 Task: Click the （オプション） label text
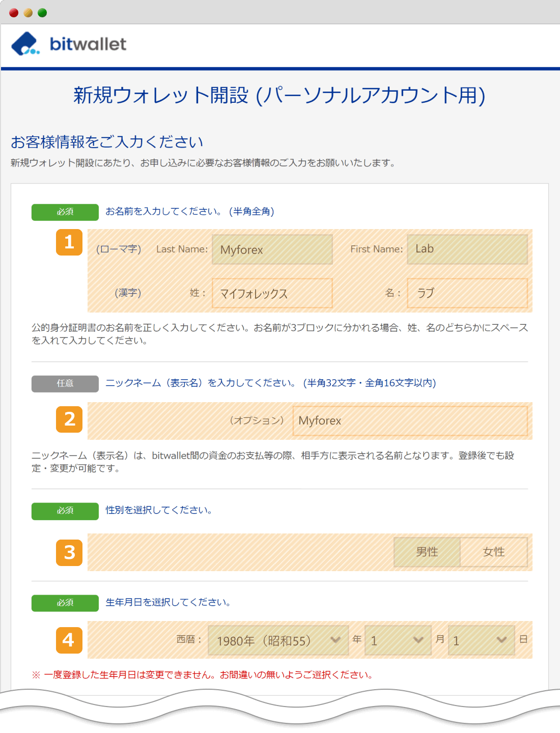click(x=257, y=421)
